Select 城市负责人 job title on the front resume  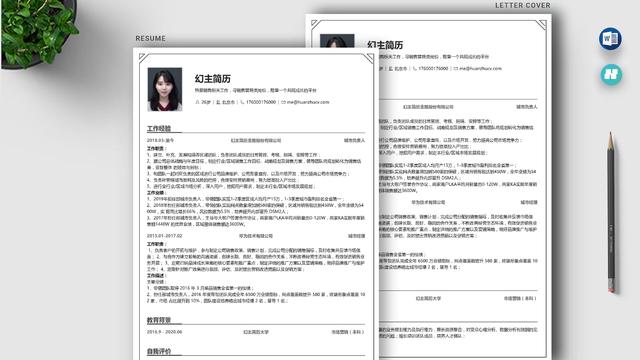354,140
